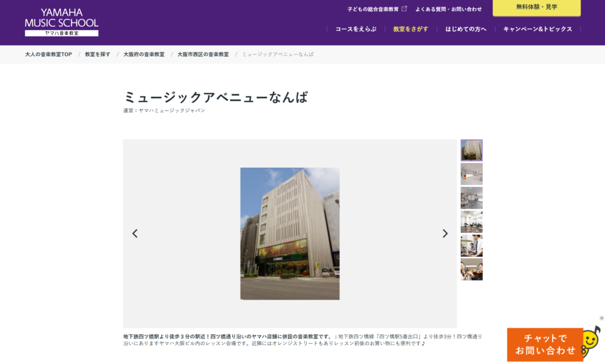This screenshot has height=364, width=605.
Task: Open the 子どもの総合音楽教育 external link
Action: point(377,9)
